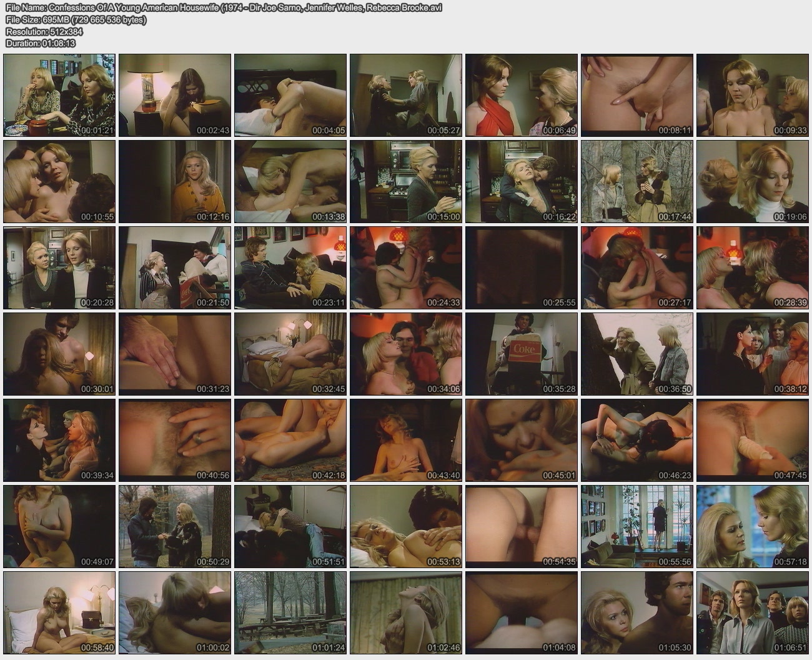The height and width of the screenshot is (660, 812).
Task: Select the thumbnail timestamped 00:12:16
Action: tap(175, 181)
